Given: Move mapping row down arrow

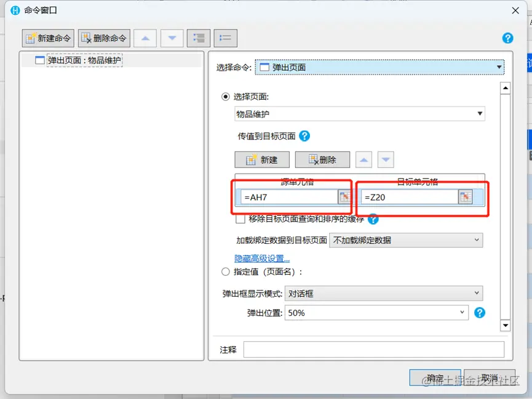Looking at the screenshot, I should coord(386,159).
